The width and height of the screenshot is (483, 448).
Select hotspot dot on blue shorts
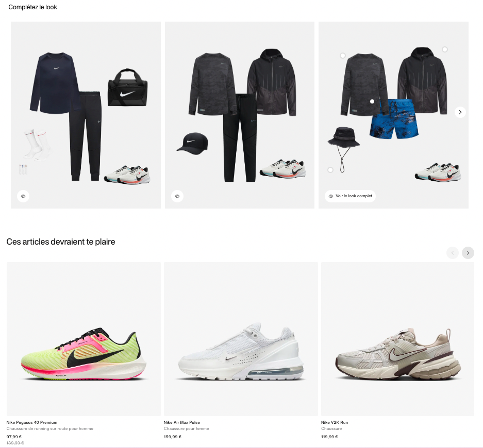(372, 101)
